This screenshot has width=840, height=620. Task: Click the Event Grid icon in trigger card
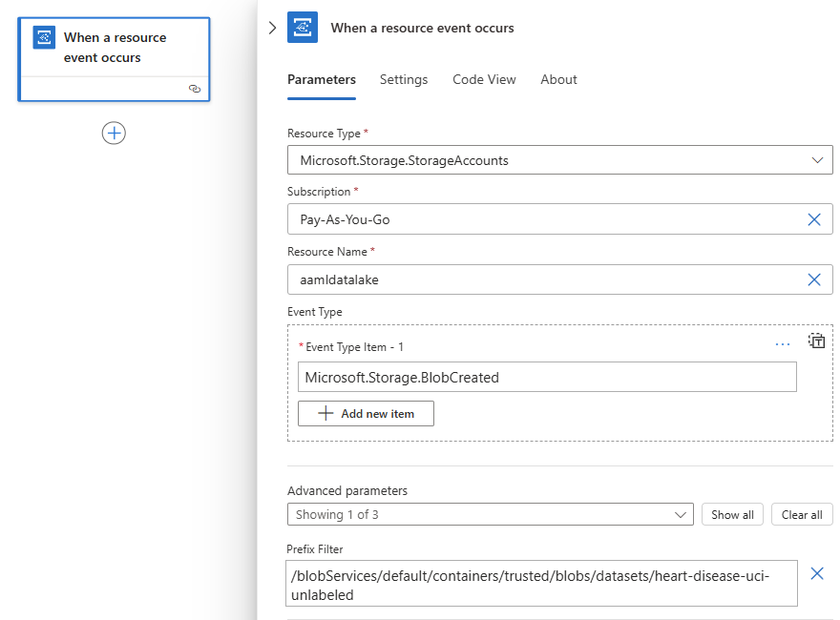44,38
